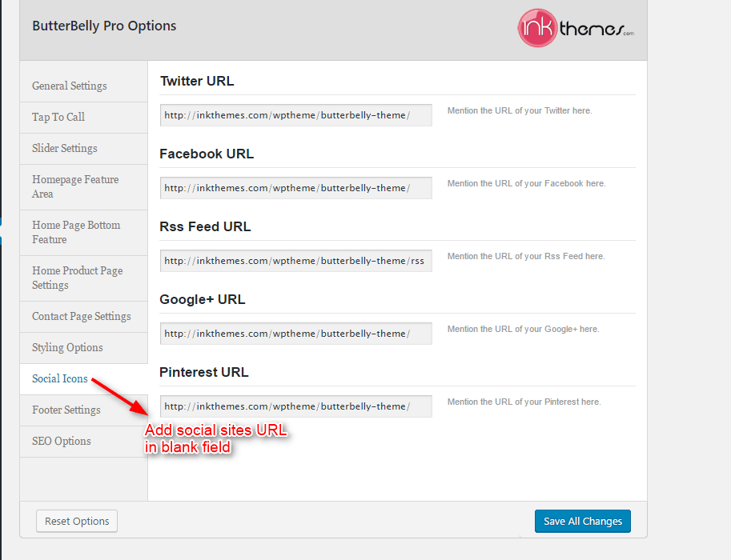Click the Twitter URL input field
Image resolution: width=731 pixels, height=560 pixels.
pyautogui.click(x=296, y=115)
